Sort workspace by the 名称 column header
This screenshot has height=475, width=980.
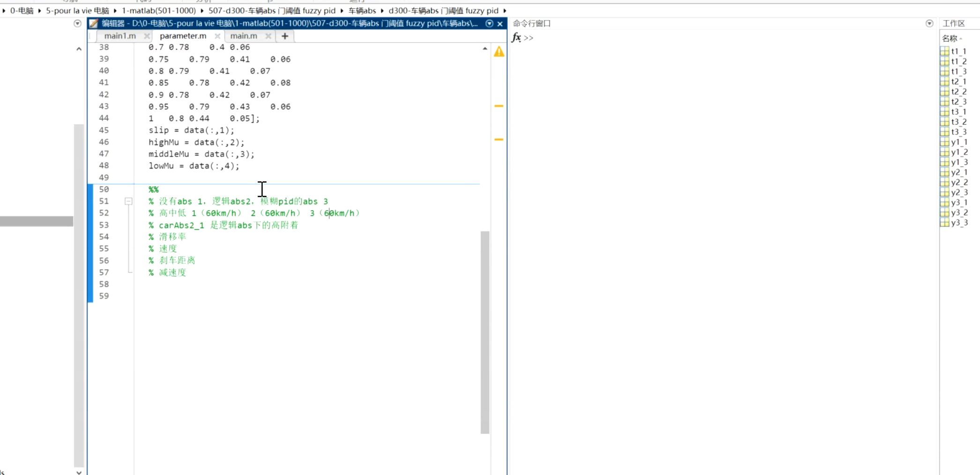coord(950,38)
